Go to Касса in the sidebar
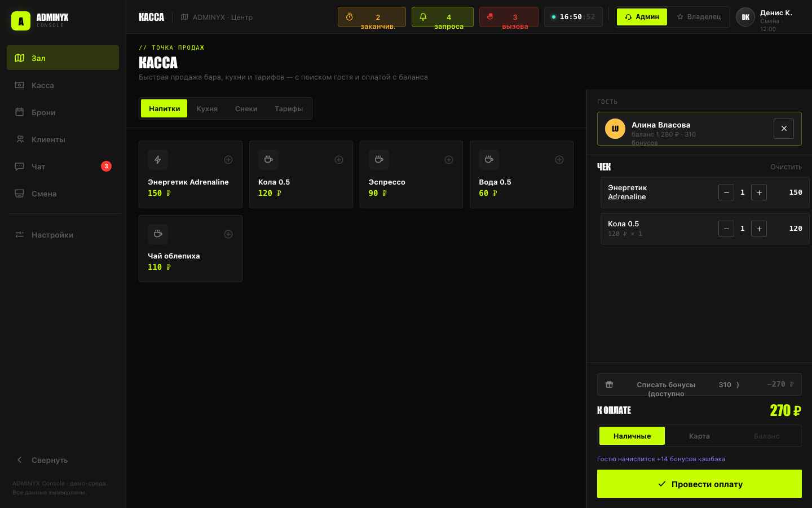Image resolution: width=812 pixels, height=508 pixels. (x=63, y=85)
